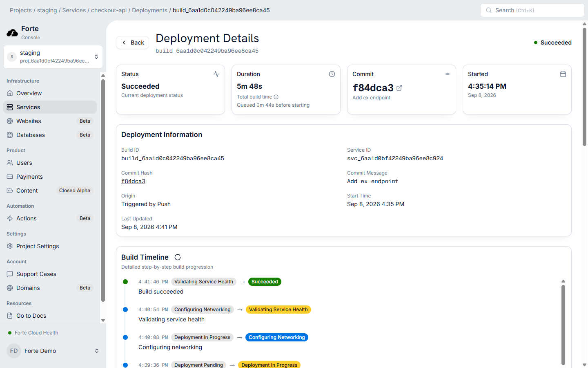
Task: Navigate to checkout-api breadcrumb
Action: (x=109, y=10)
